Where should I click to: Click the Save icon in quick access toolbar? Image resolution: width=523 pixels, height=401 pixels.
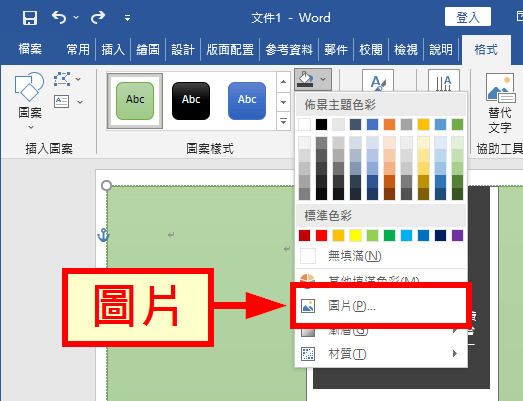coord(30,17)
